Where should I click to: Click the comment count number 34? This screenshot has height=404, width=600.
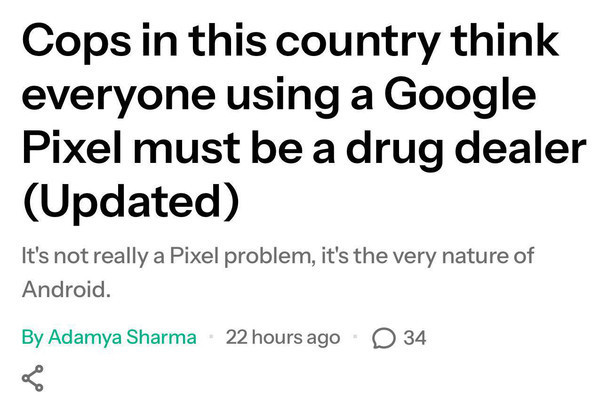click(414, 338)
